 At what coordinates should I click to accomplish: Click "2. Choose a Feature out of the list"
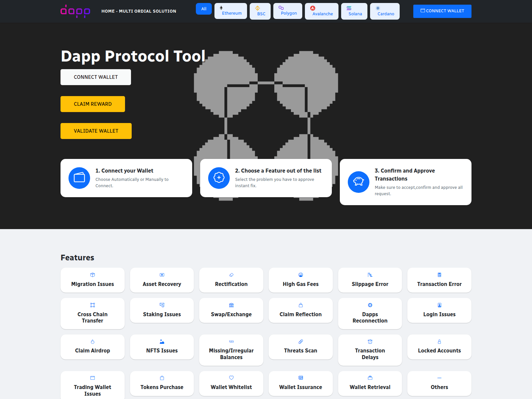[278, 171]
